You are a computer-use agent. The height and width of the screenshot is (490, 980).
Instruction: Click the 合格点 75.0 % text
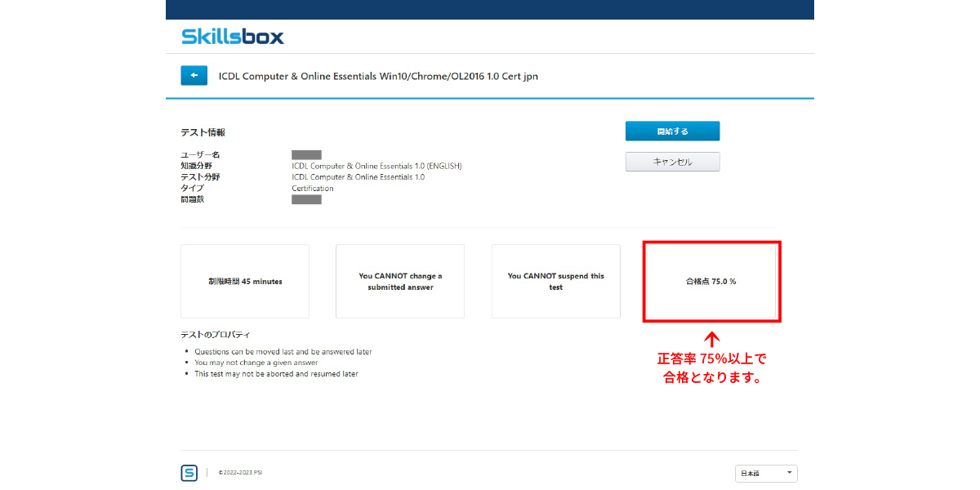click(x=710, y=282)
